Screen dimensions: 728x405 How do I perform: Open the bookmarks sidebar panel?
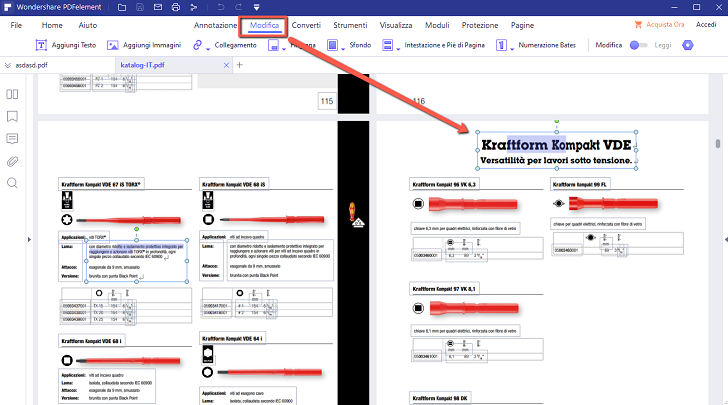coord(13,116)
